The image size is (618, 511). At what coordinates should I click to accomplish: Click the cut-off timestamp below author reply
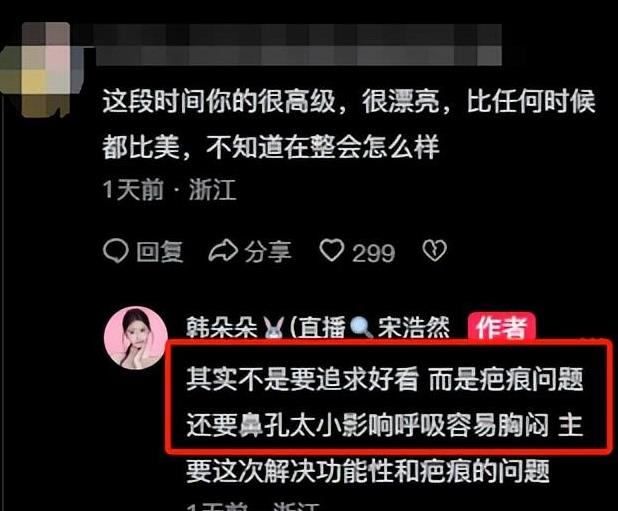pyautogui.click(x=252, y=506)
